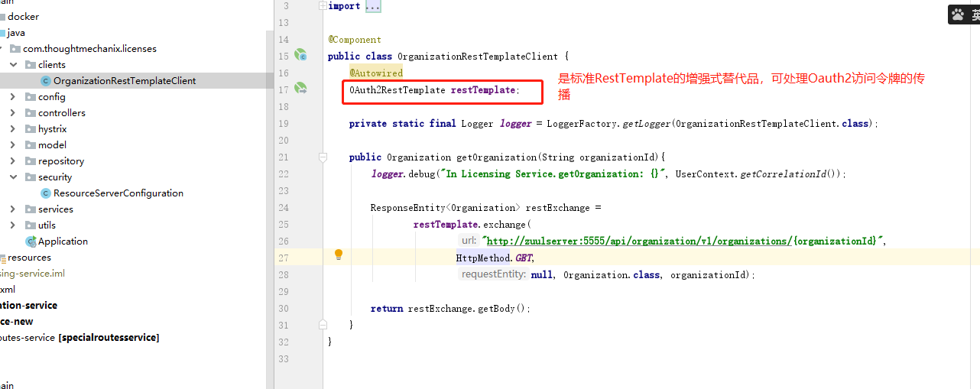The image size is (980, 389).
Task: Click the folder icon beside hystrix
Action: 31,129
